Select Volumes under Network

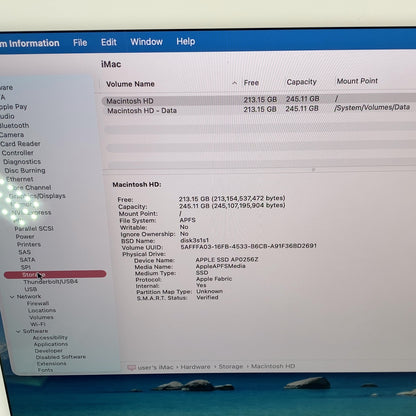pyautogui.click(x=41, y=317)
